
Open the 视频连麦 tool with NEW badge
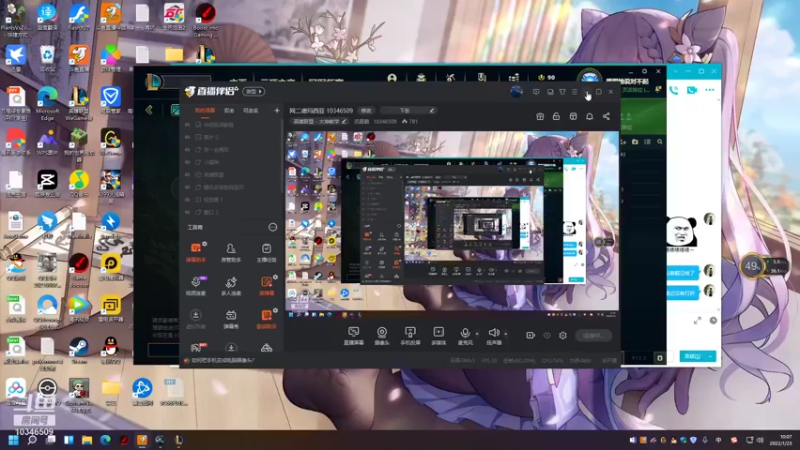tap(195, 286)
